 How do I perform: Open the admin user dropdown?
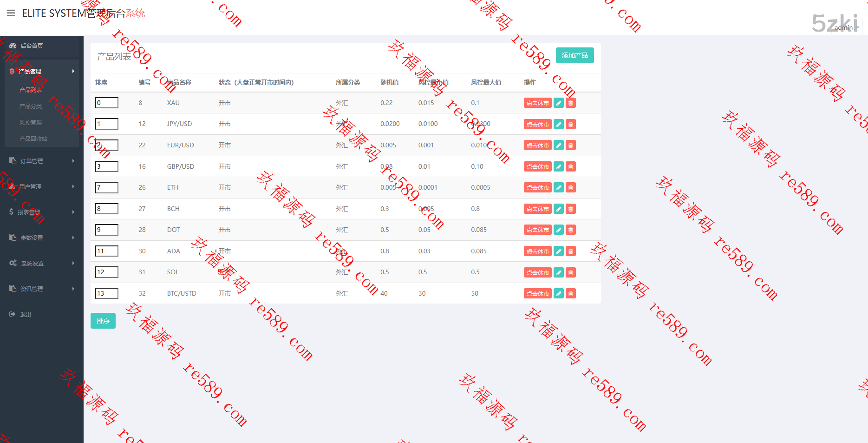(x=845, y=28)
